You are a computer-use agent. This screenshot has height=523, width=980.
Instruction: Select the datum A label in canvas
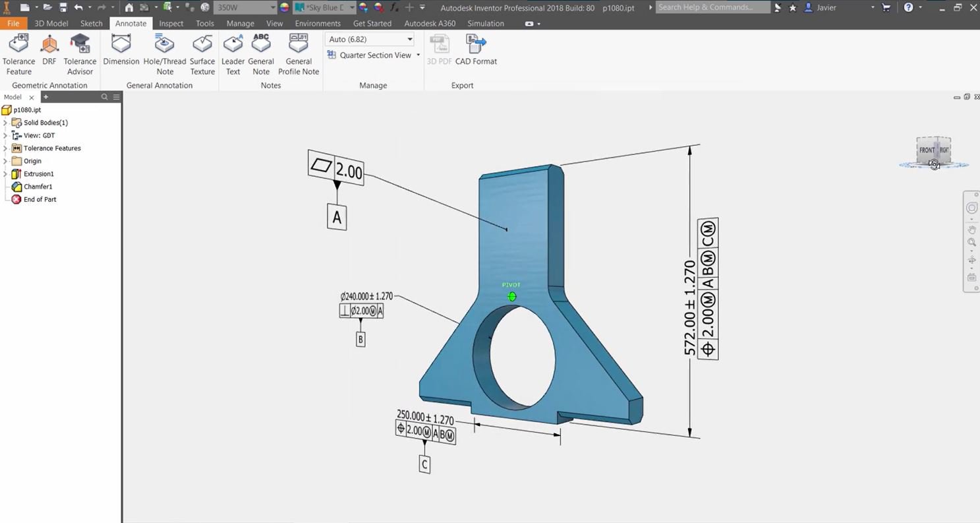337,217
